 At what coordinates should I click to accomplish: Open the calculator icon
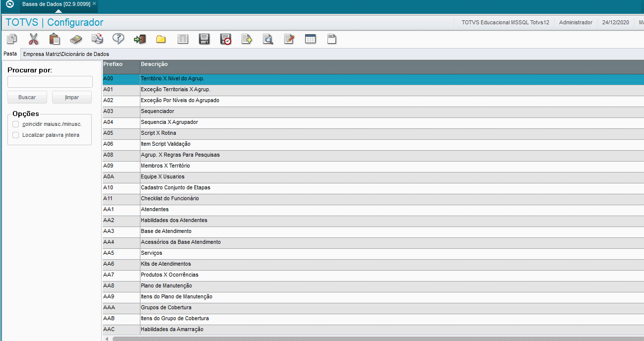tap(75, 39)
